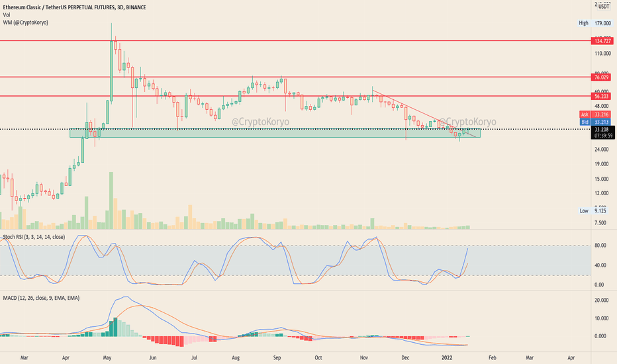Click the Feb label on time axis
This screenshot has height=364, width=617.
pyautogui.click(x=493, y=357)
